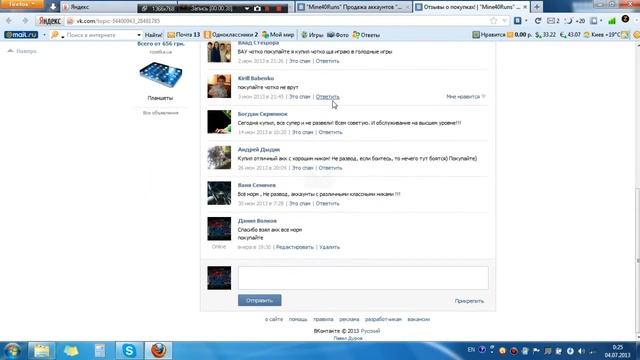Open Skype from the taskbar
Screen dimensions: 640x360
pyautogui.click(x=129, y=351)
